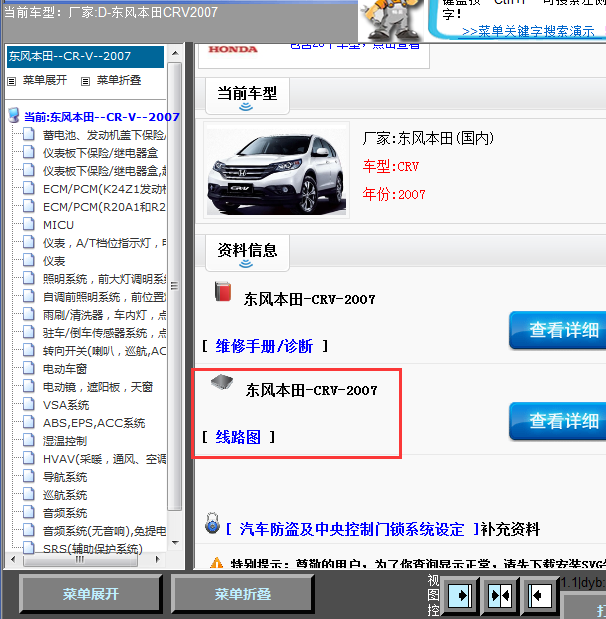Click 东风本田-CRV-2007 repair manual title

click(309, 299)
